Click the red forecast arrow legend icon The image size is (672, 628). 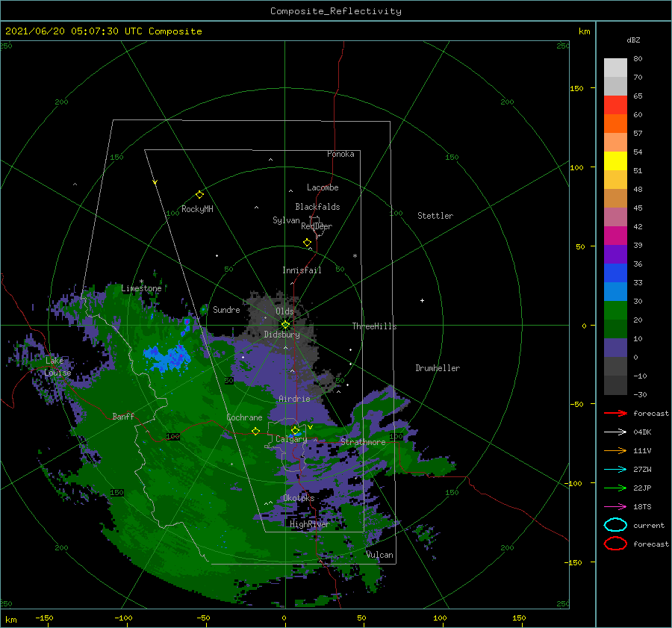[615, 413]
